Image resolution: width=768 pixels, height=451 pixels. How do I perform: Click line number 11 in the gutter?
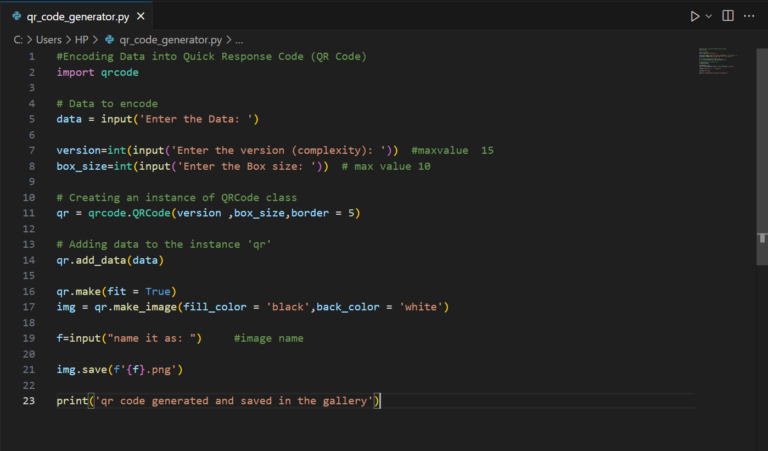[x=28, y=213]
